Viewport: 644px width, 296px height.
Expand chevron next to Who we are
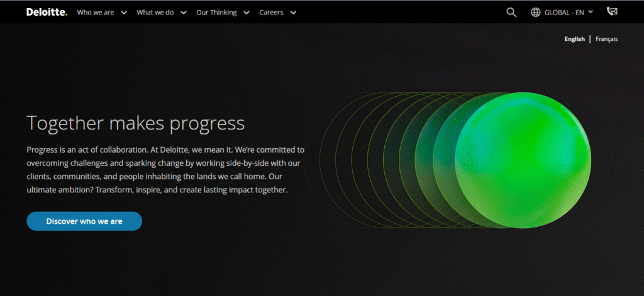click(124, 13)
